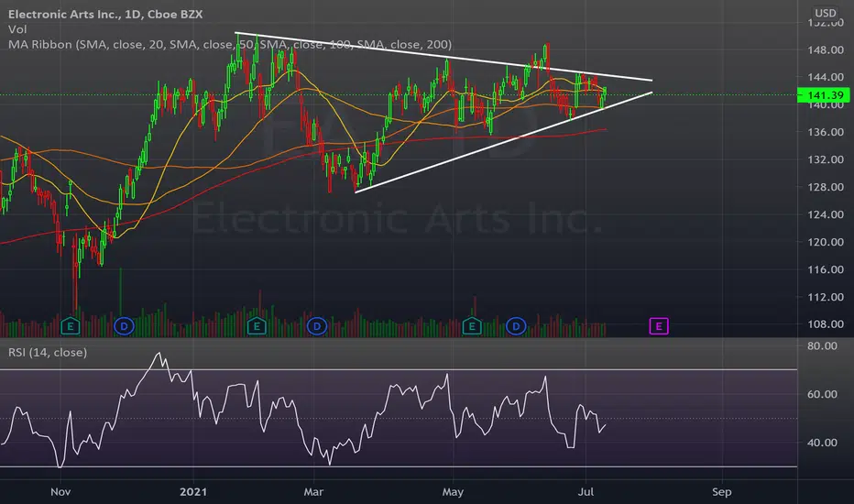This screenshot has height=504, width=854.
Task: Click the RSI 40.00 scale label
Action: point(823,443)
